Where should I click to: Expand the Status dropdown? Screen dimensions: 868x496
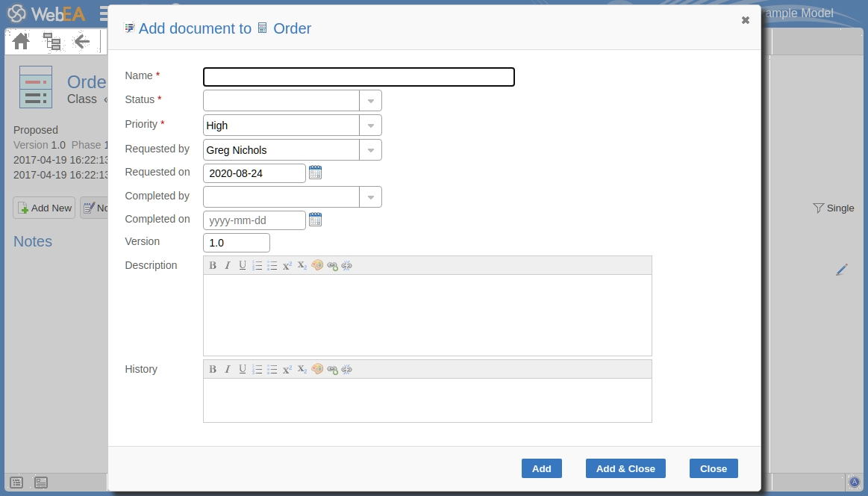[370, 101]
